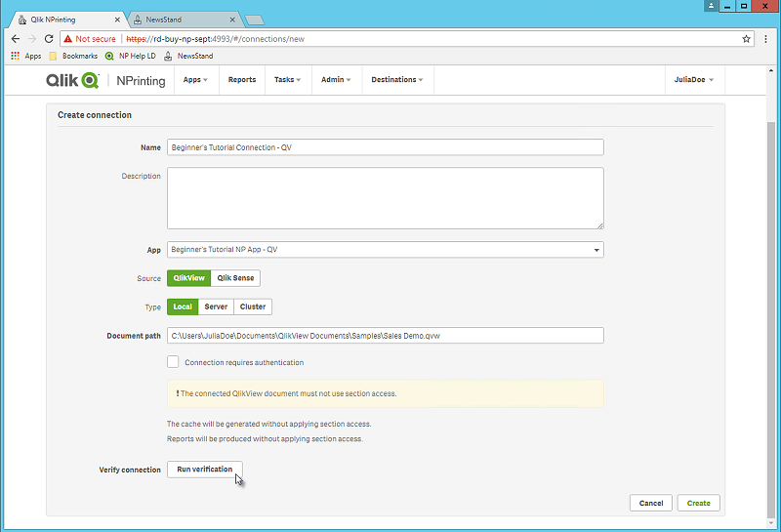Bookmark this page with the star icon

[x=747, y=39]
